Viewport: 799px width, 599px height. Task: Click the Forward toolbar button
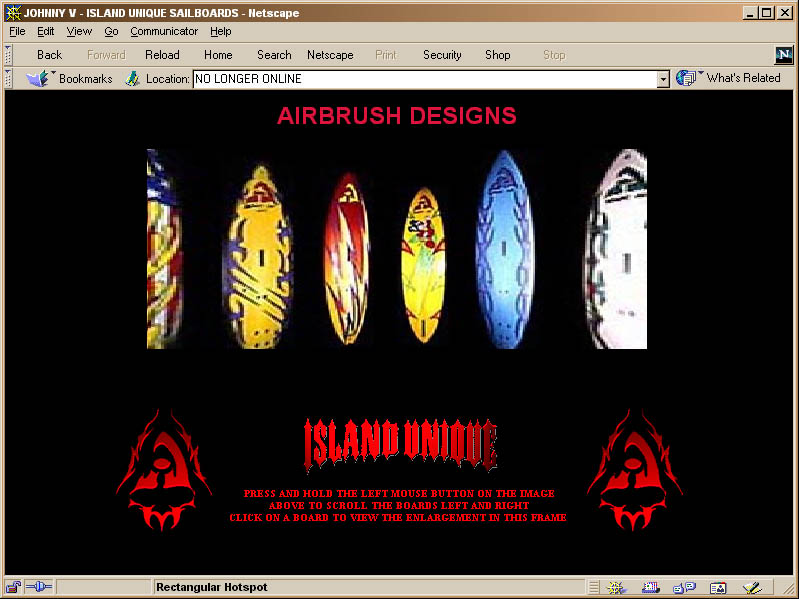106,55
